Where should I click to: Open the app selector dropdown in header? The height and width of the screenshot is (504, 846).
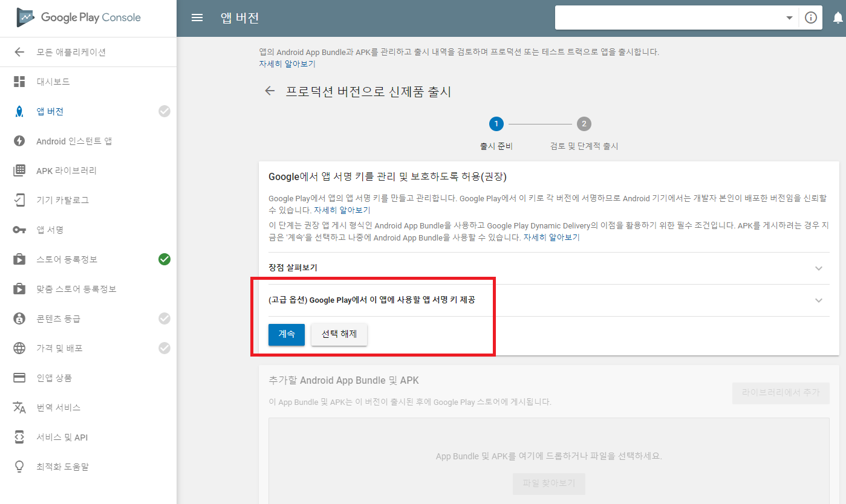click(x=677, y=18)
